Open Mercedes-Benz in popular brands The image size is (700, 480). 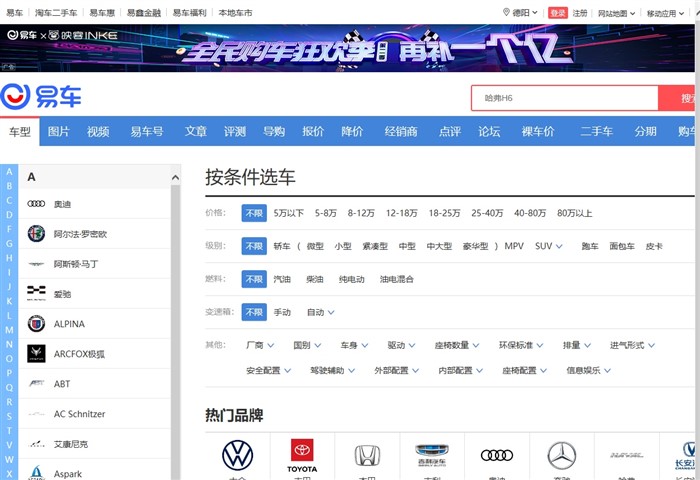[x=562, y=456]
